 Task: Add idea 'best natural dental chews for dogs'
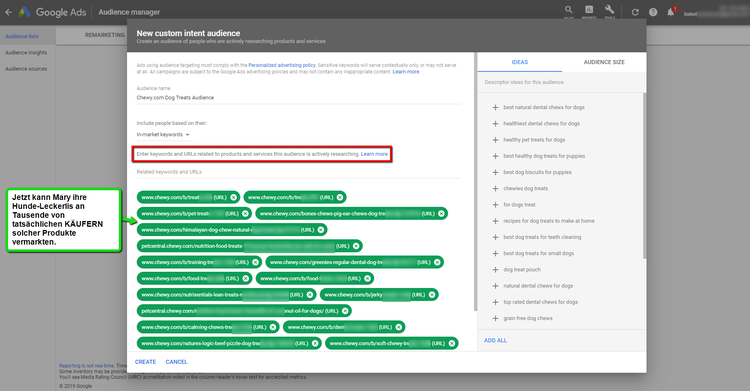point(496,107)
